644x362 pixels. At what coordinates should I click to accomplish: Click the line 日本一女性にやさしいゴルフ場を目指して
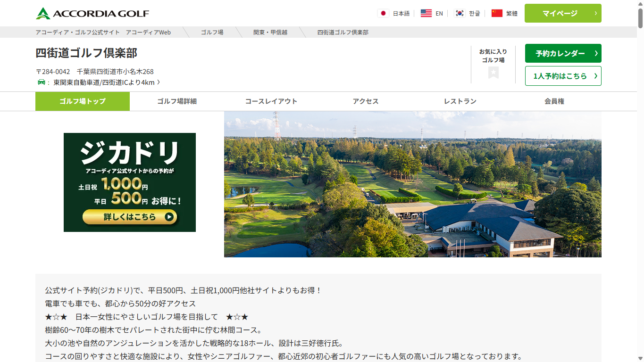[x=147, y=317]
